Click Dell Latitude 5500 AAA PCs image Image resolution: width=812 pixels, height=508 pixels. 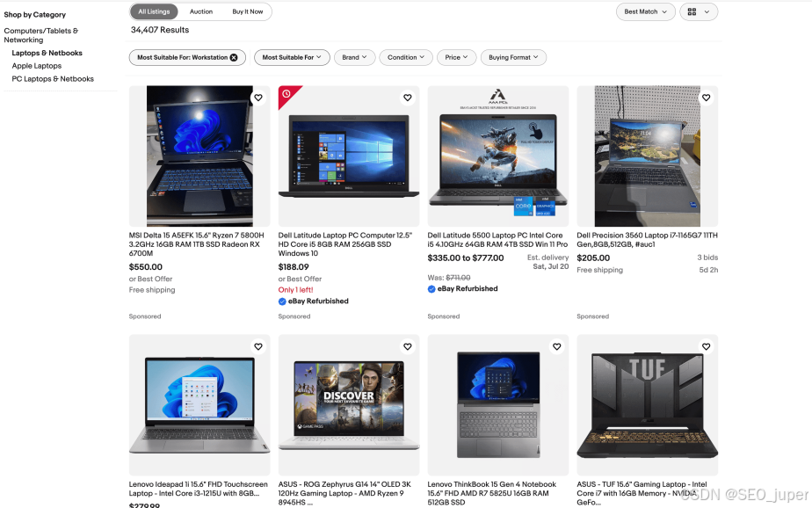click(x=498, y=156)
